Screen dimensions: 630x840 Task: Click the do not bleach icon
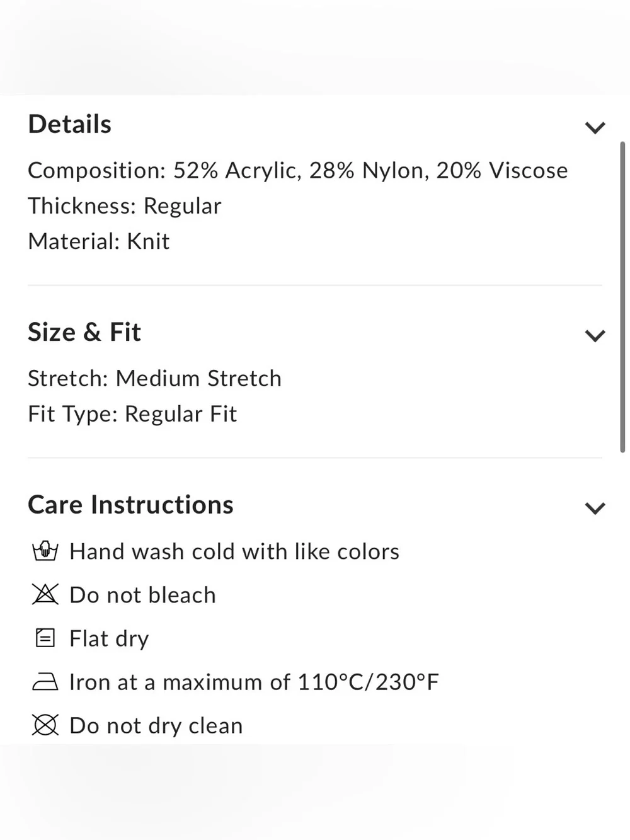pyautogui.click(x=45, y=594)
